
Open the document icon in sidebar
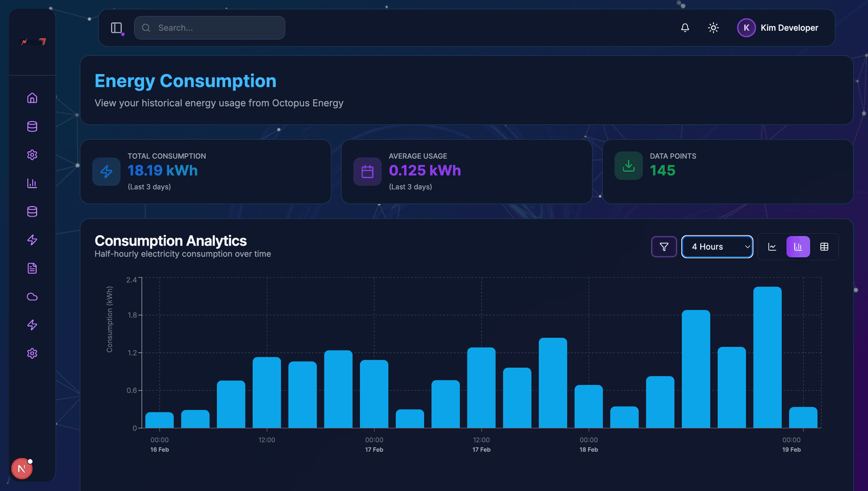(32, 268)
